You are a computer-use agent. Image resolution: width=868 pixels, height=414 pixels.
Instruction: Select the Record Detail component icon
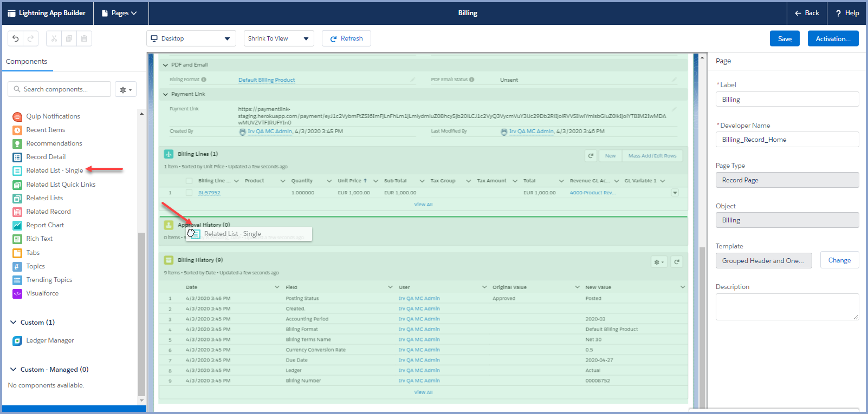coord(17,157)
